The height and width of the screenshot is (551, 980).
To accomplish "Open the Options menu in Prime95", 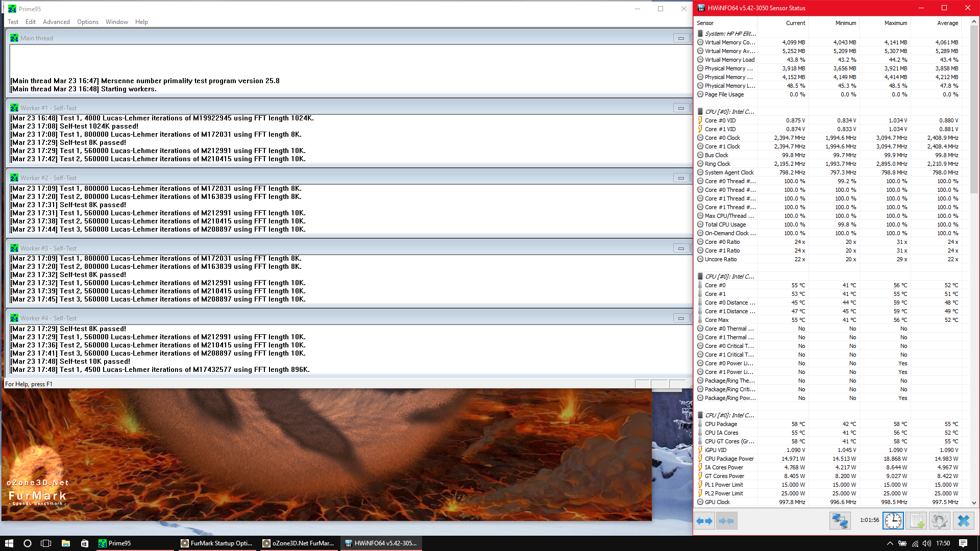I will (x=88, y=22).
